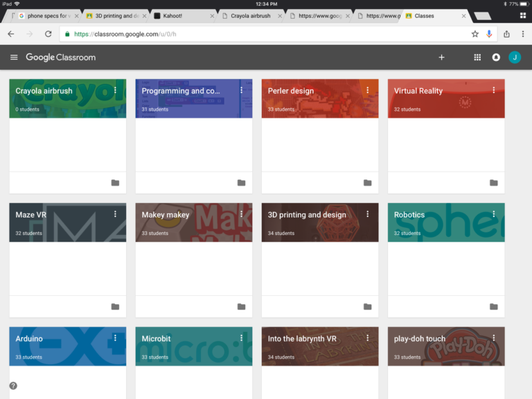Open the Drive folder for Maze VR

(x=116, y=307)
